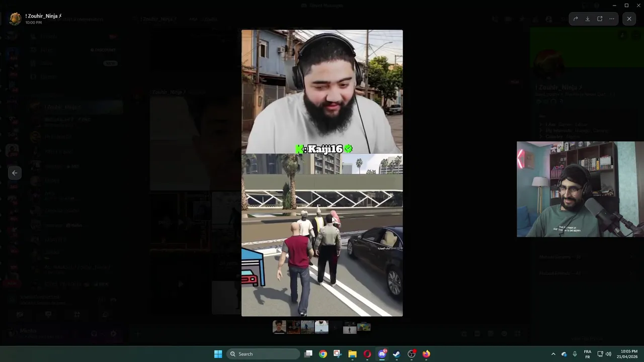
Task: Open the Snipping Tool taskbar icon
Action: tap(337, 354)
